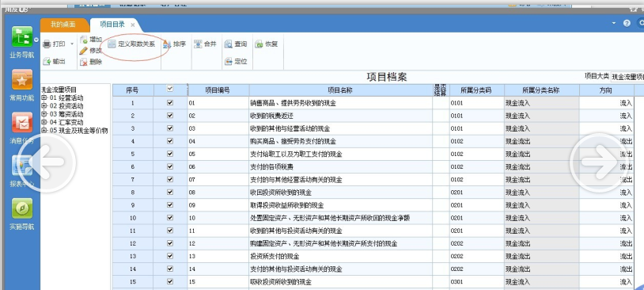The height and width of the screenshot is (290, 644).
Task: Select the 投资所支付的现金 cell
Action: (x=340, y=256)
